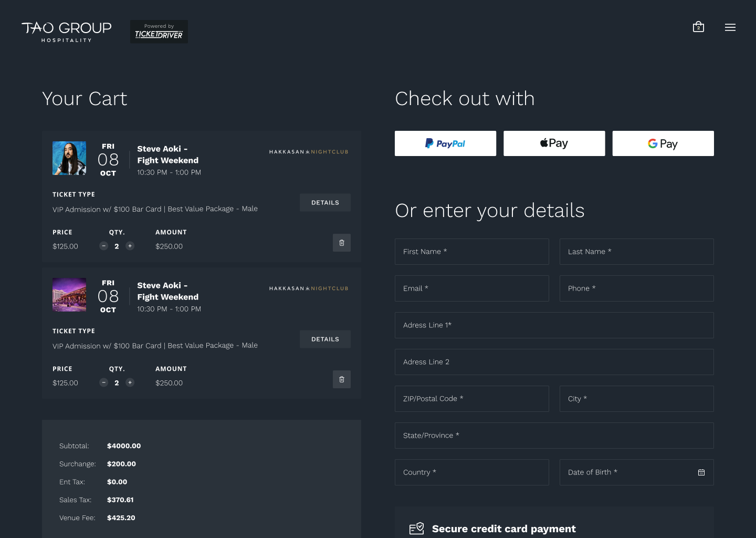
Task: Decrease quantity of second cart ticket
Action: [104, 382]
